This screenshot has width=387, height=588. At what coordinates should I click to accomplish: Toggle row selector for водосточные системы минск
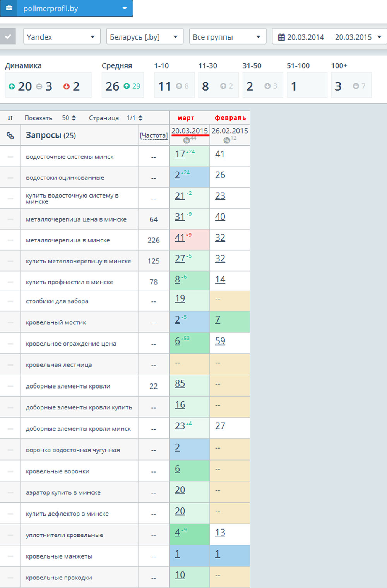pyautogui.click(x=10, y=157)
